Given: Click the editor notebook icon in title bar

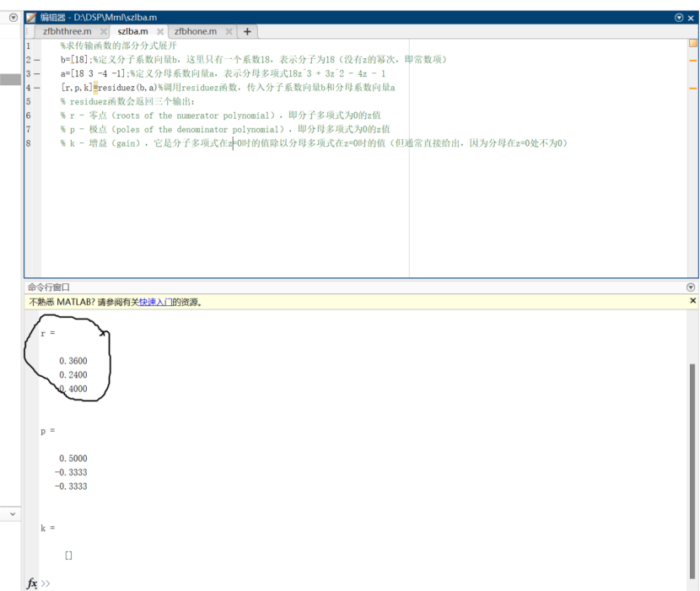Looking at the screenshot, I should coord(31,18).
